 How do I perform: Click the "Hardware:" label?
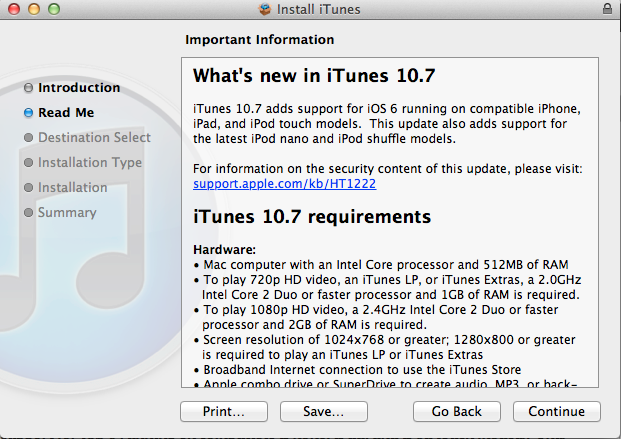(224, 250)
